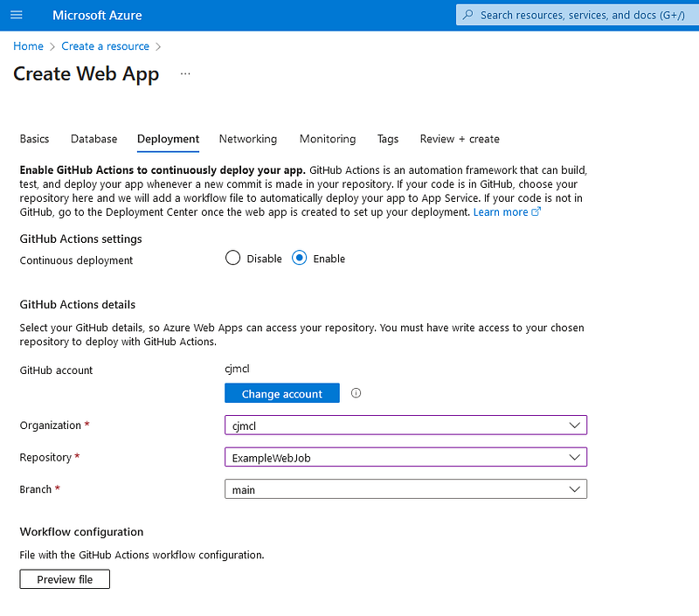This screenshot has width=699, height=616.
Task: Jump to the Review + create tab
Action: (x=460, y=139)
